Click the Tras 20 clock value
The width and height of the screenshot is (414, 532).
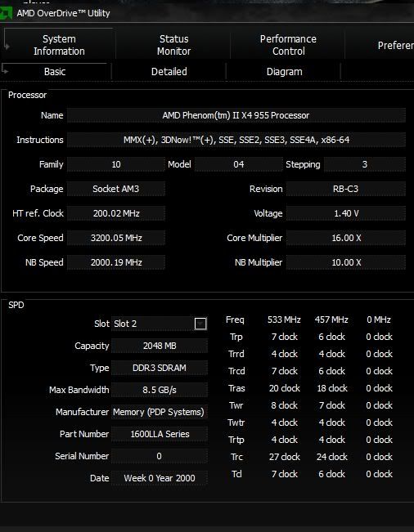coord(284,388)
